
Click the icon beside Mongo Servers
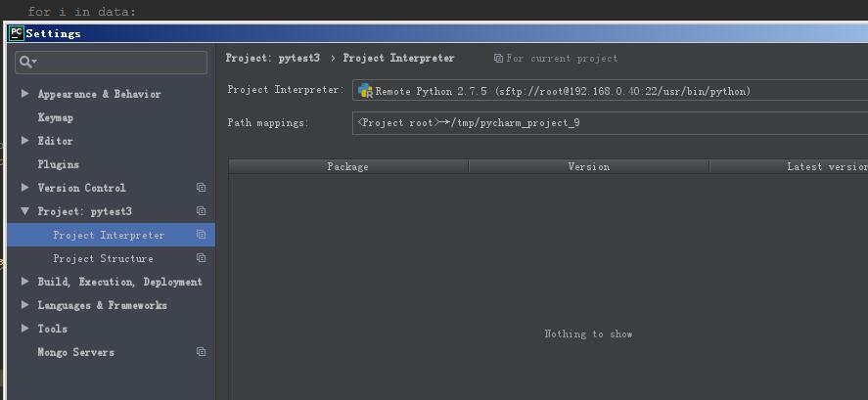(201, 352)
